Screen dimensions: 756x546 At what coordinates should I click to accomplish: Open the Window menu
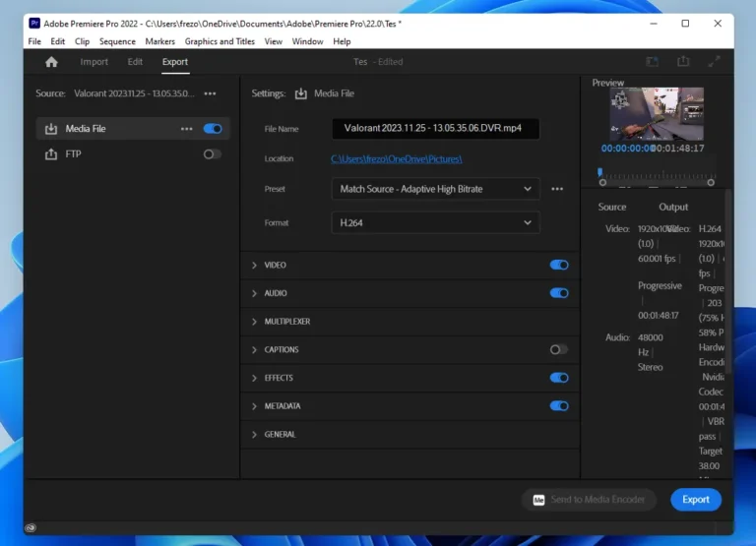coord(307,41)
